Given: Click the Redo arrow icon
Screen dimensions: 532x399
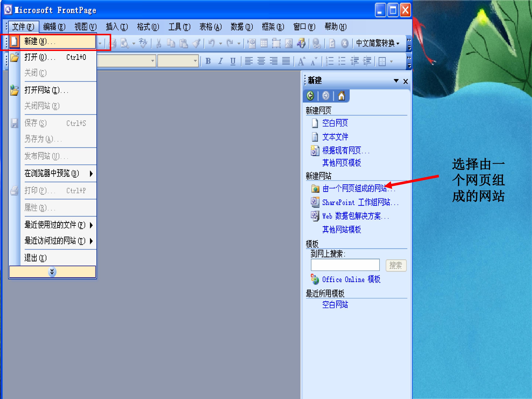Looking at the screenshot, I should pos(230,44).
